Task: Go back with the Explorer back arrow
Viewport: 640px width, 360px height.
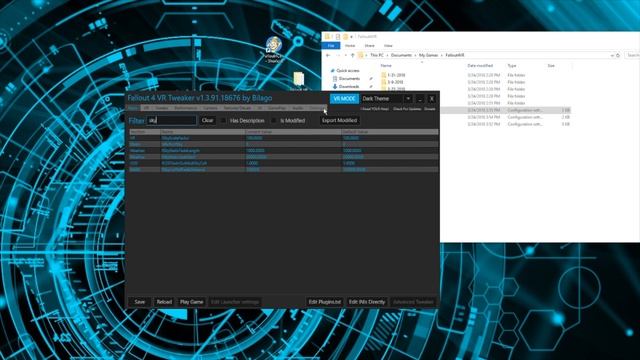Action: (x=328, y=55)
